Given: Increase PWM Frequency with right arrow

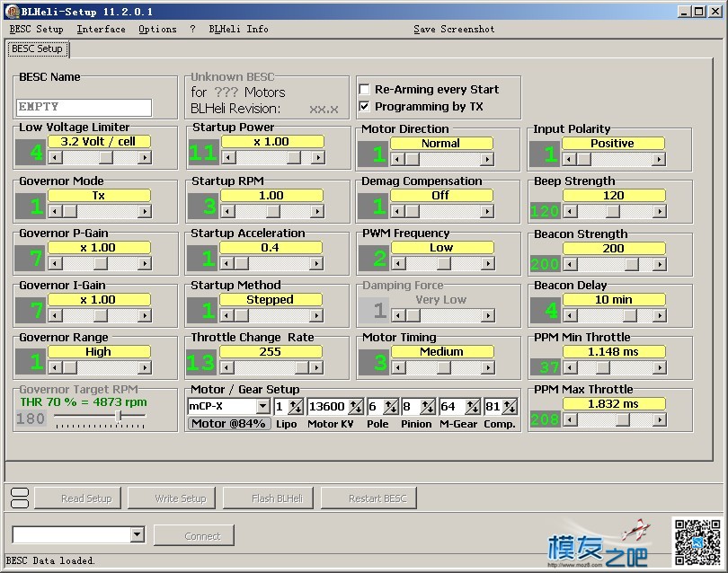Looking at the screenshot, I should (488, 263).
